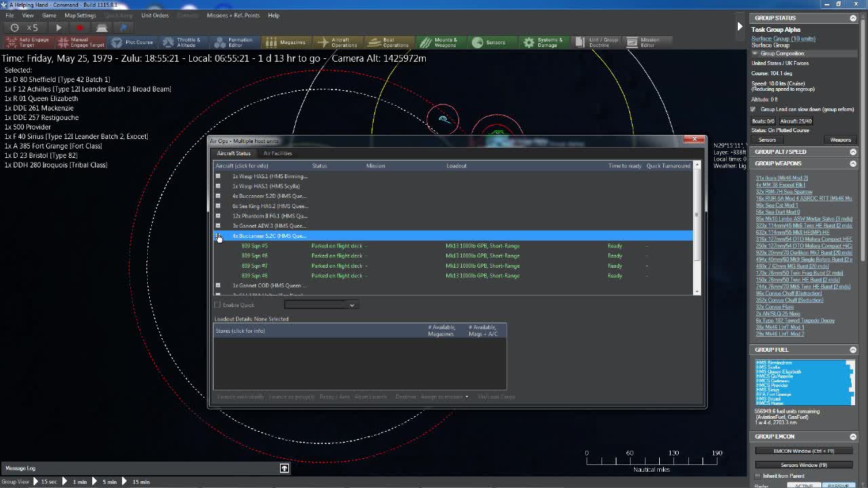
Task: Open Missions + Ref. Points menu
Action: tap(233, 15)
